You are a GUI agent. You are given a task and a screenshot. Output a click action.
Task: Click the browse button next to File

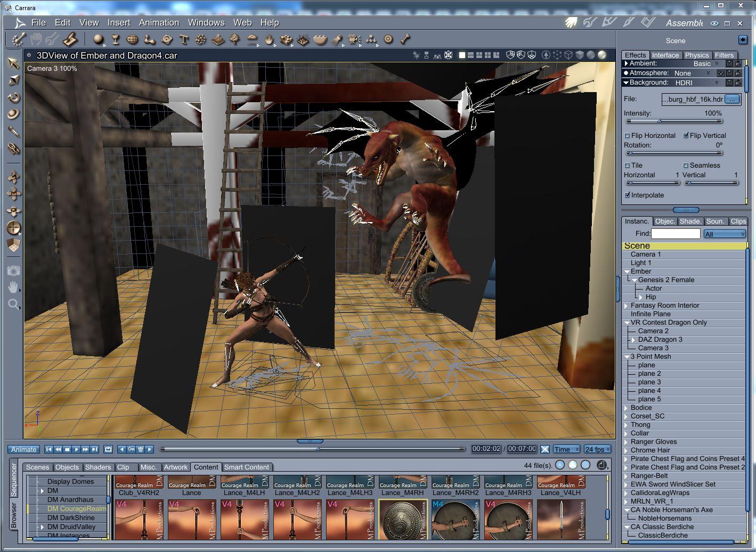733,99
